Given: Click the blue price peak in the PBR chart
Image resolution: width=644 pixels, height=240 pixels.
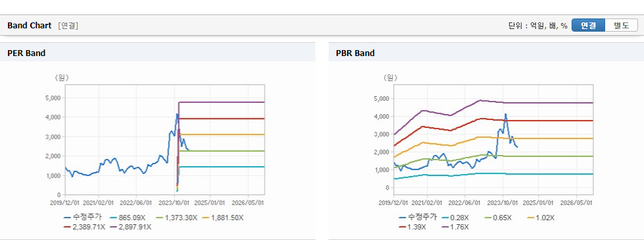Looking at the screenshot, I should 506,114.
